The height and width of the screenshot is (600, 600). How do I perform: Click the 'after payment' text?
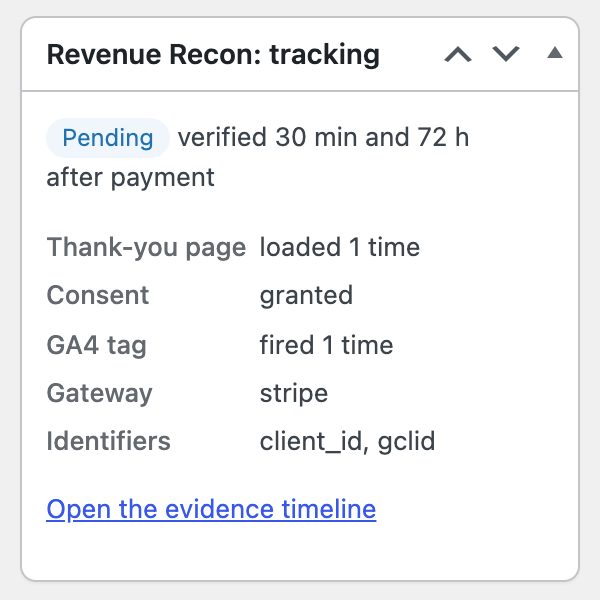[x=130, y=178]
